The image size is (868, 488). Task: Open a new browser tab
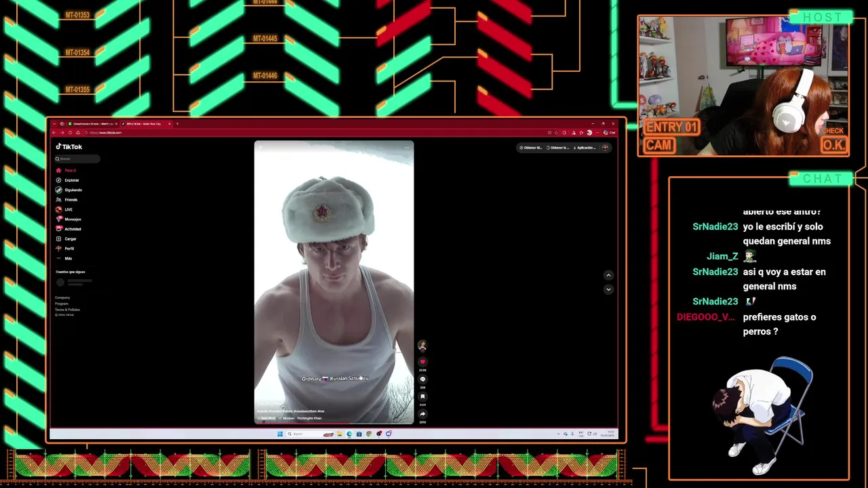178,123
